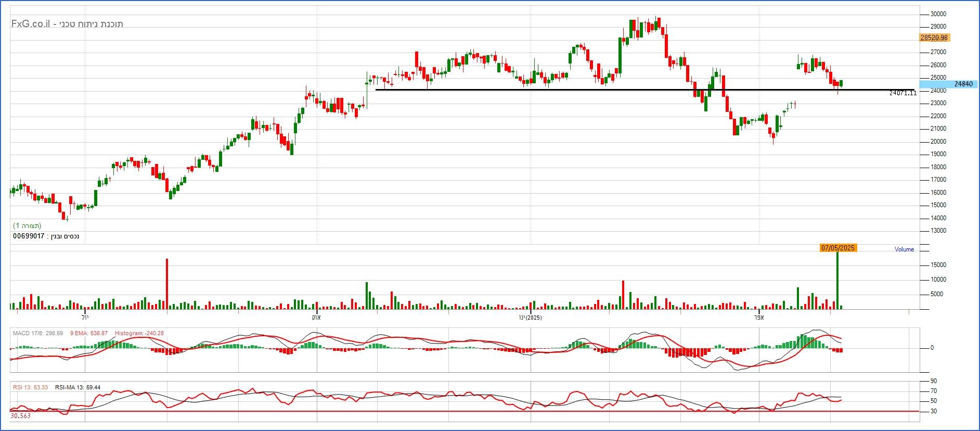
Task: Select the 9 EMA: 538.87 readout
Action: pyautogui.click(x=88, y=333)
